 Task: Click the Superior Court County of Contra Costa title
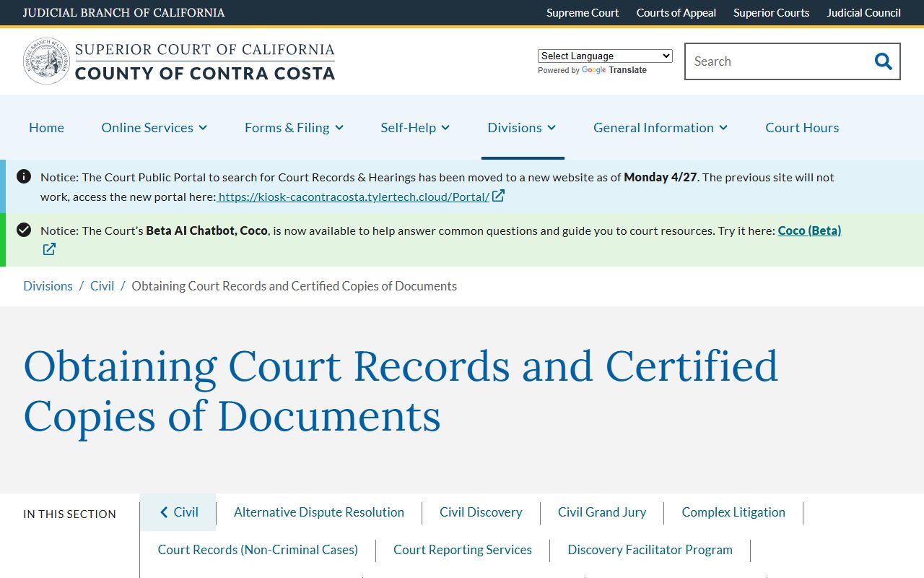tap(205, 61)
